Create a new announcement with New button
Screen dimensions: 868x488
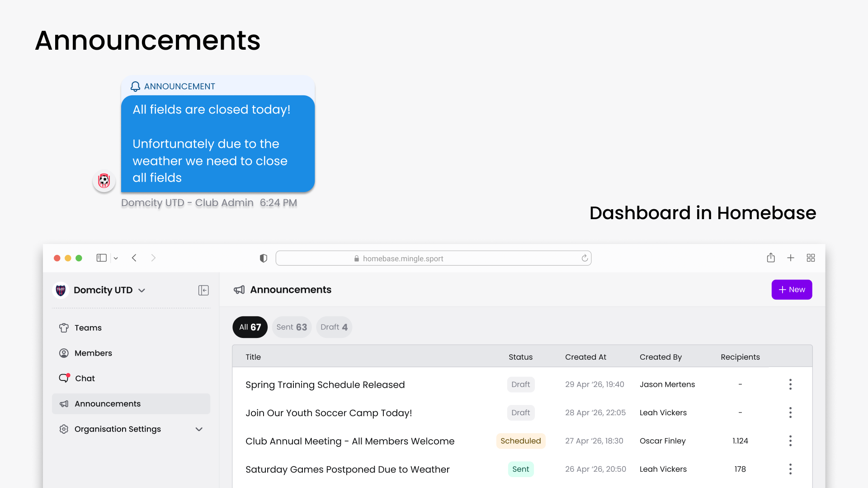[x=792, y=290]
